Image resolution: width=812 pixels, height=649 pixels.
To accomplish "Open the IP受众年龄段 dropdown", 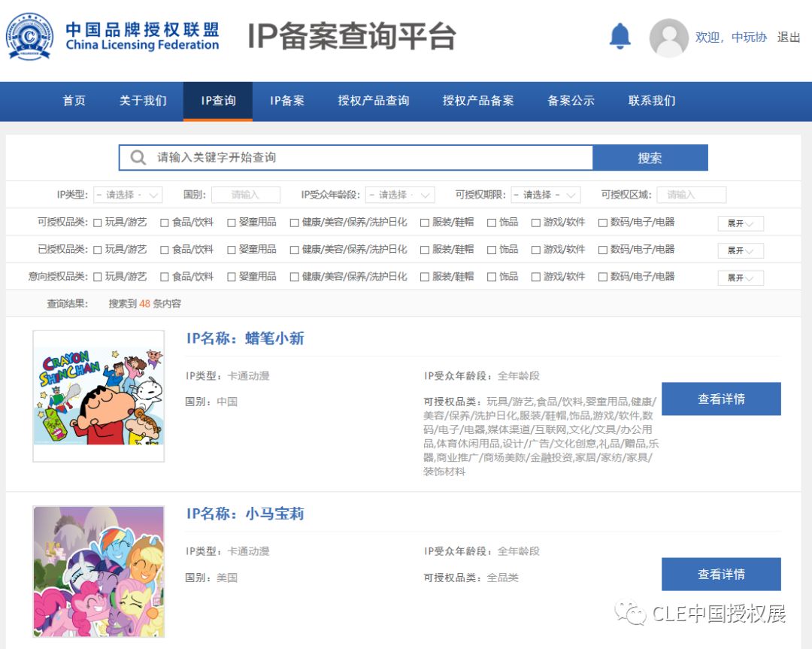I will coord(400,195).
